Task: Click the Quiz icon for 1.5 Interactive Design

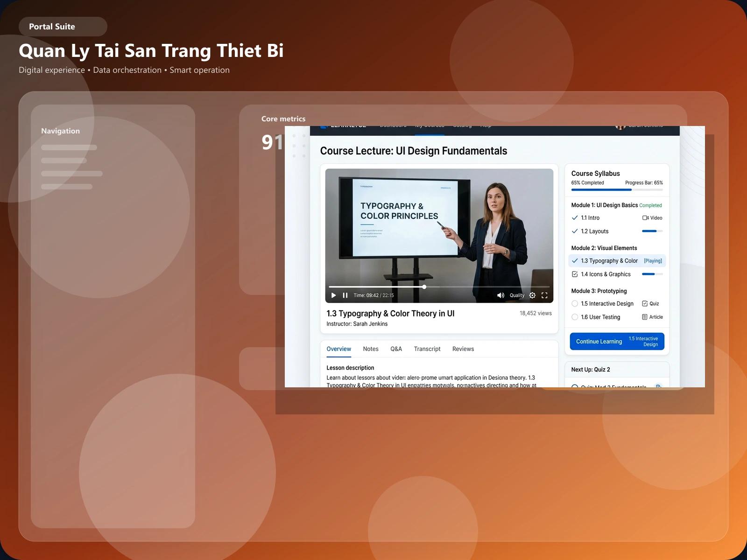Action: click(x=645, y=304)
